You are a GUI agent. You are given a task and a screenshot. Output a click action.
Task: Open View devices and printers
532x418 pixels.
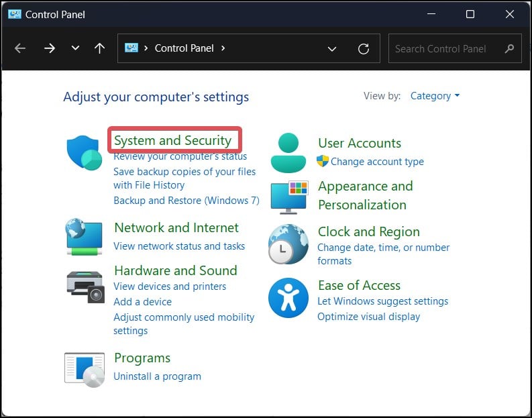(170, 286)
